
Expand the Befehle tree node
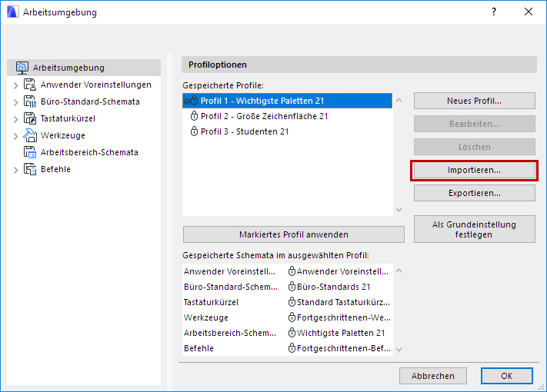click(x=15, y=169)
